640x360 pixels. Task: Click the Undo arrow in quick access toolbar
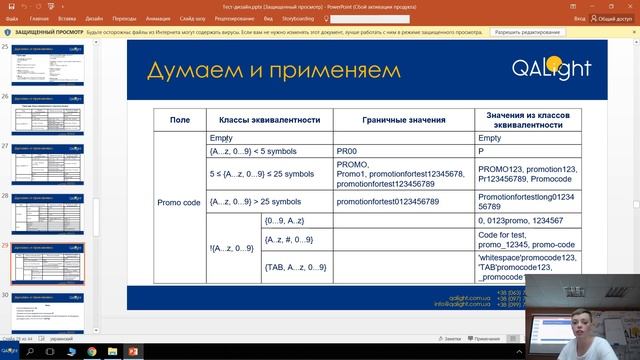24,7
